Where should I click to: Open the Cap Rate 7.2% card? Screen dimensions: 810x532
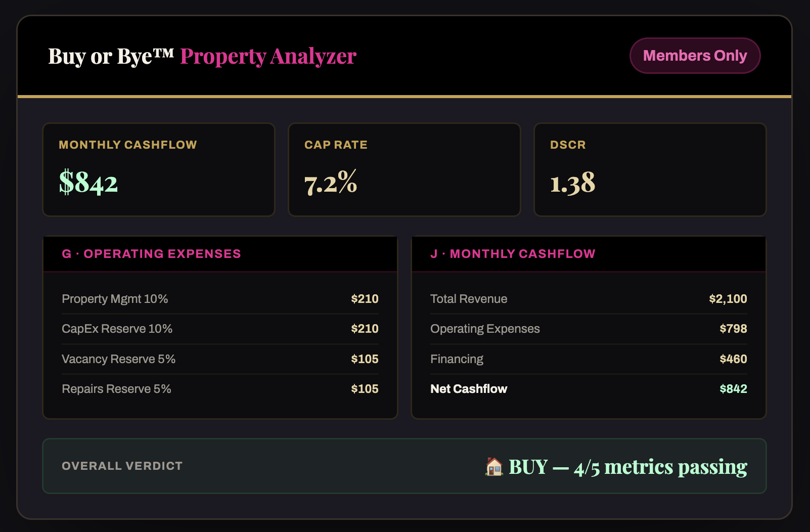pos(404,170)
